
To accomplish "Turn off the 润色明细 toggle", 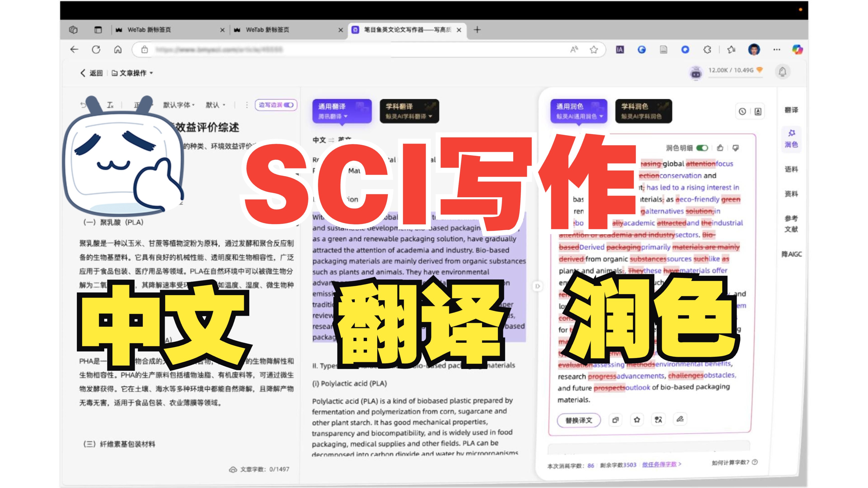I will click(702, 148).
